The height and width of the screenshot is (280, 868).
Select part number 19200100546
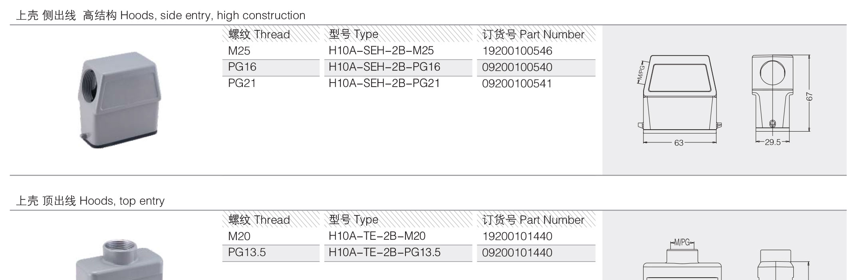click(x=517, y=51)
